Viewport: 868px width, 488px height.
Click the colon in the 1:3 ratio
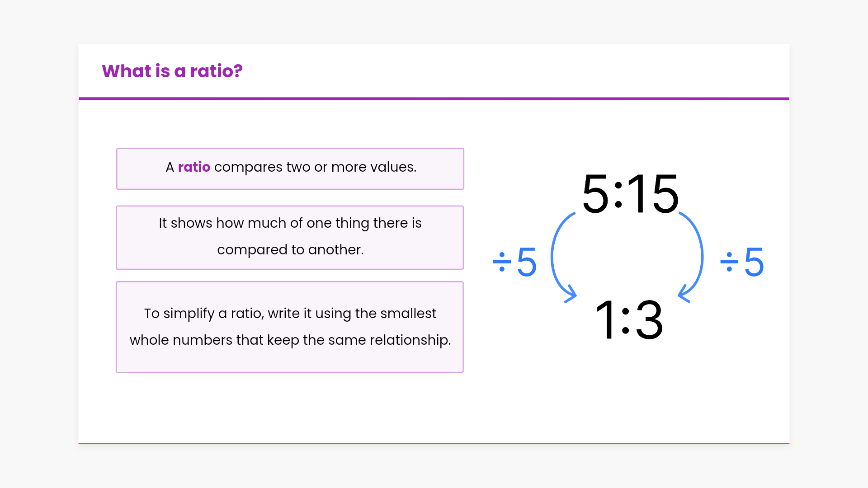coord(626,321)
